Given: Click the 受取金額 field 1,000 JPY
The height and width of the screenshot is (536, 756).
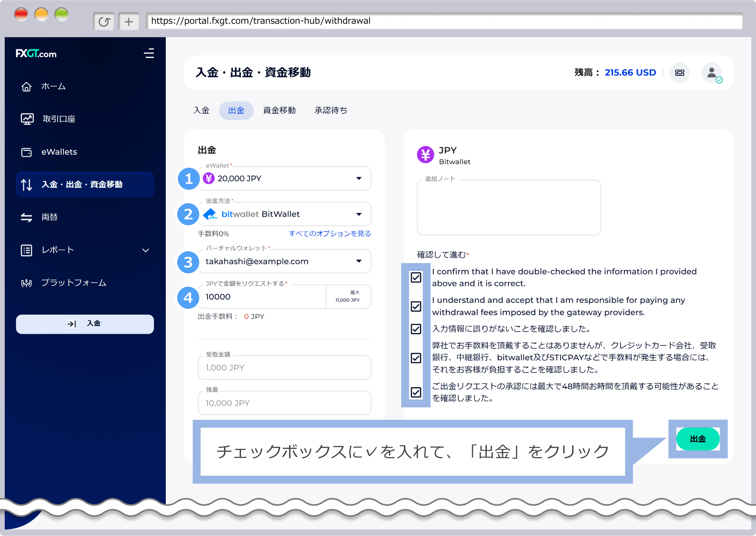Looking at the screenshot, I should click(285, 368).
